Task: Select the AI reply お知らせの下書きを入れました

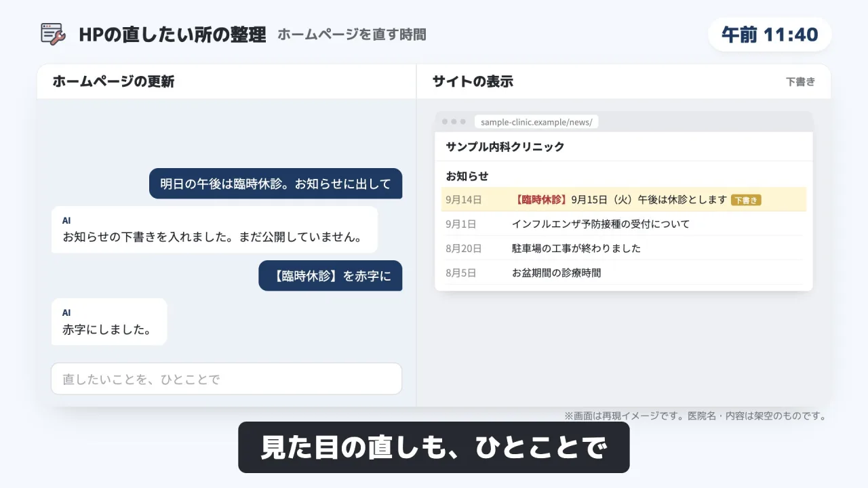Action: (x=214, y=230)
